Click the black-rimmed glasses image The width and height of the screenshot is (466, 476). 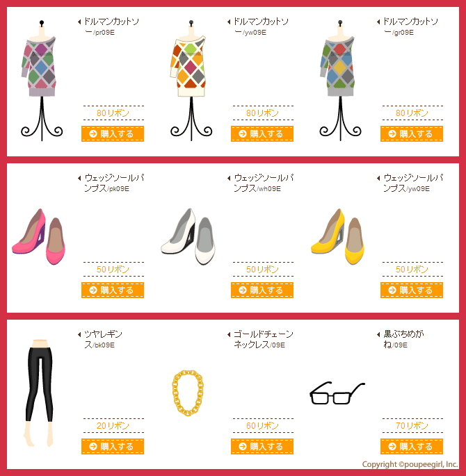click(337, 393)
